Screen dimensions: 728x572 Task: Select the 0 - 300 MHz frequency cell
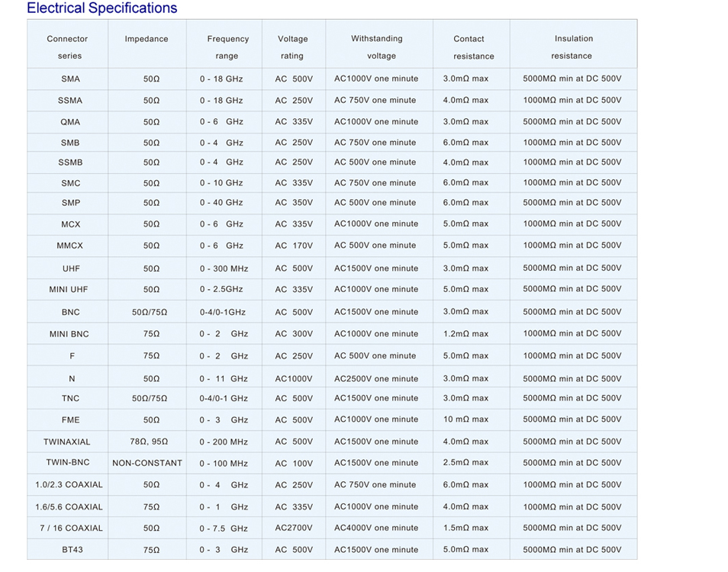click(x=224, y=268)
